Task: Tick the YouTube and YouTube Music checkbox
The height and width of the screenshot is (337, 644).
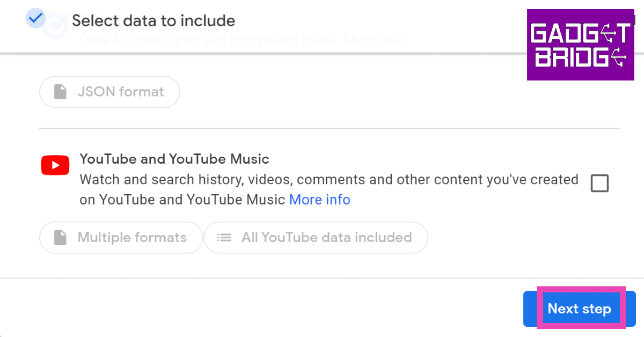Action: click(599, 184)
